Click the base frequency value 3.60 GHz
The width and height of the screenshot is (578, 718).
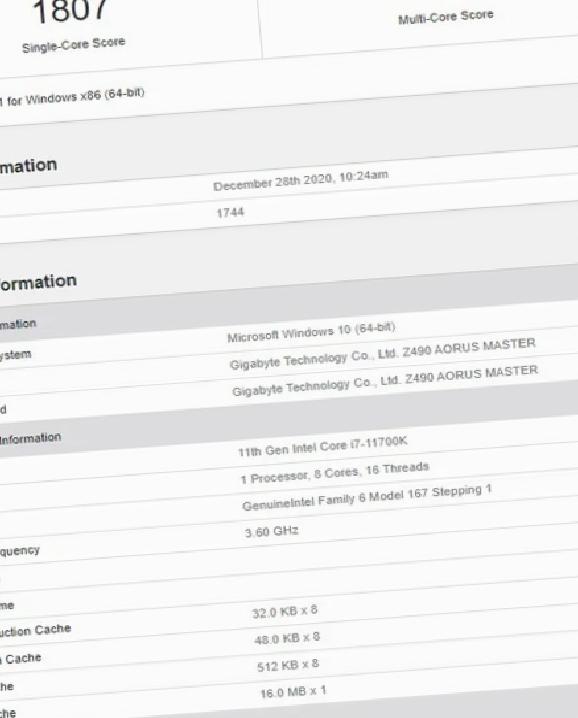[x=272, y=532]
